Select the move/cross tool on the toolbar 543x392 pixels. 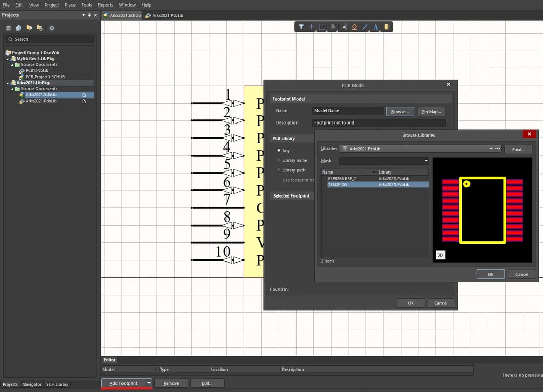[312, 27]
